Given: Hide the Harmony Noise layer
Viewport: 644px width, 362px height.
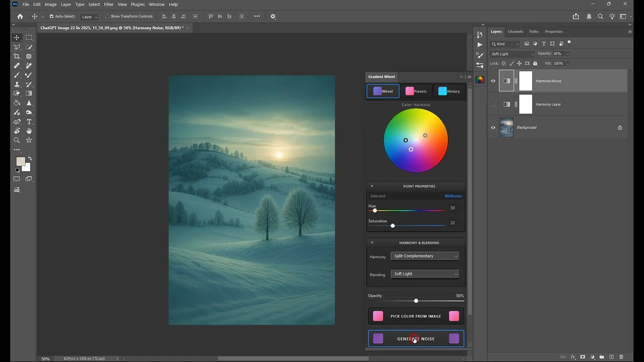Looking at the screenshot, I should 493,80.
